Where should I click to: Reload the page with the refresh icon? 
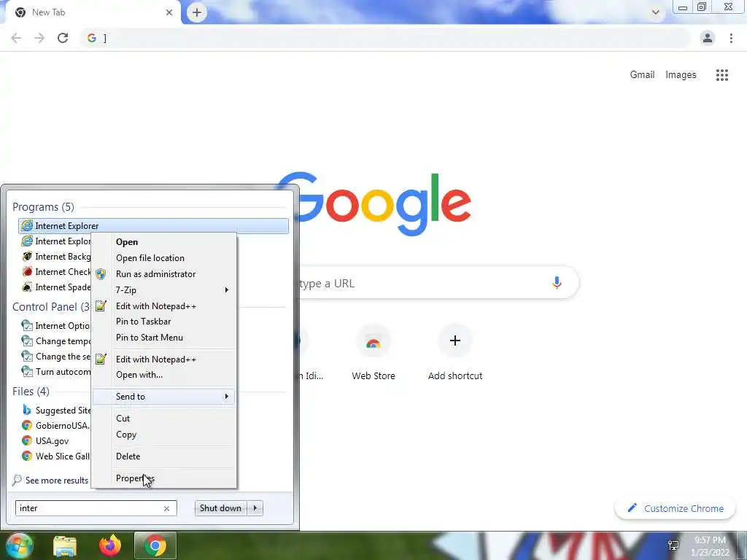(x=63, y=38)
